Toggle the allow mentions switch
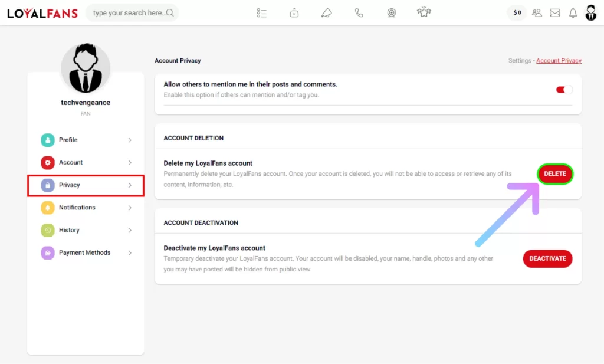This screenshot has height=364, width=604. (x=564, y=90)
